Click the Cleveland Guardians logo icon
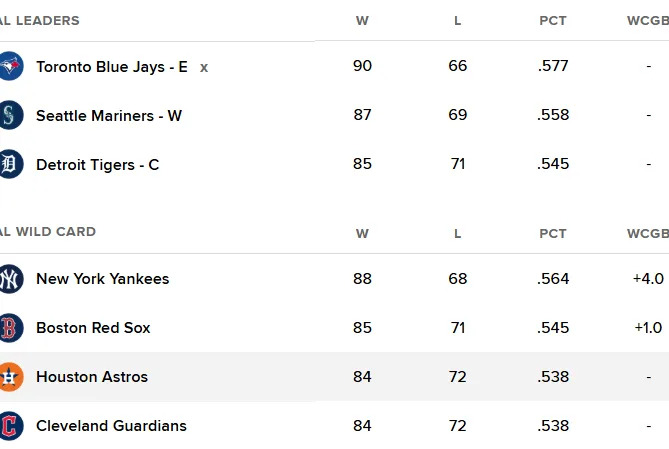Image resolution: width=669 pixels, height=449 pixels. pyautogui.click(x=10, y=426)
